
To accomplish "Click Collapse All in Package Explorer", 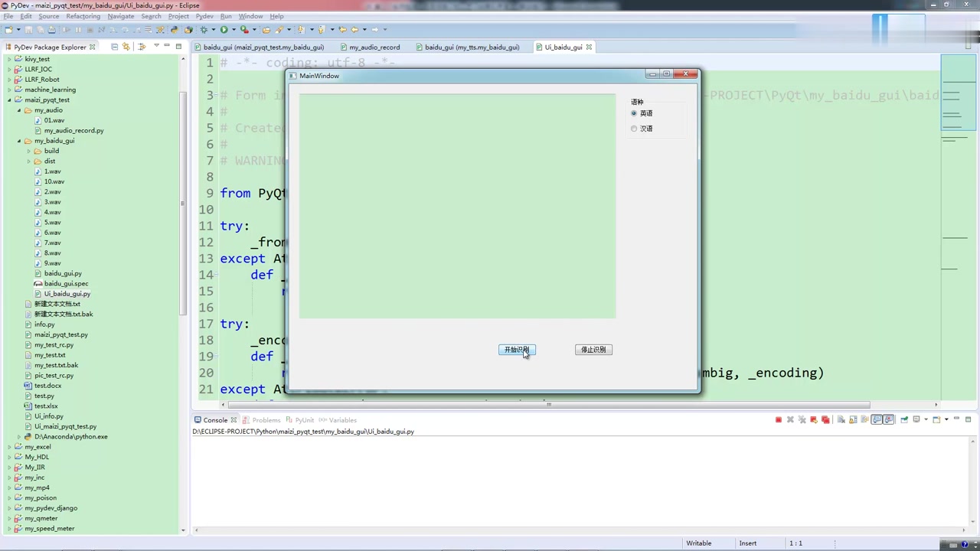I will (x=115, y=47).
